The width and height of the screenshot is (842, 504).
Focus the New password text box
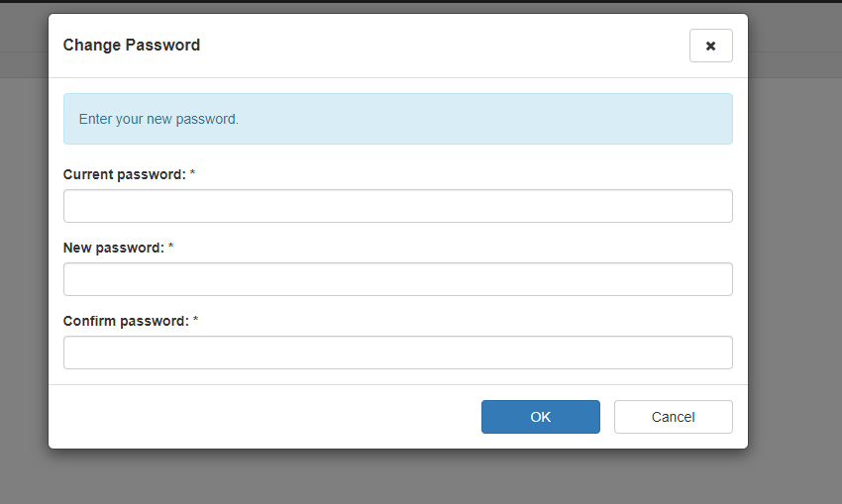point(397,279)
